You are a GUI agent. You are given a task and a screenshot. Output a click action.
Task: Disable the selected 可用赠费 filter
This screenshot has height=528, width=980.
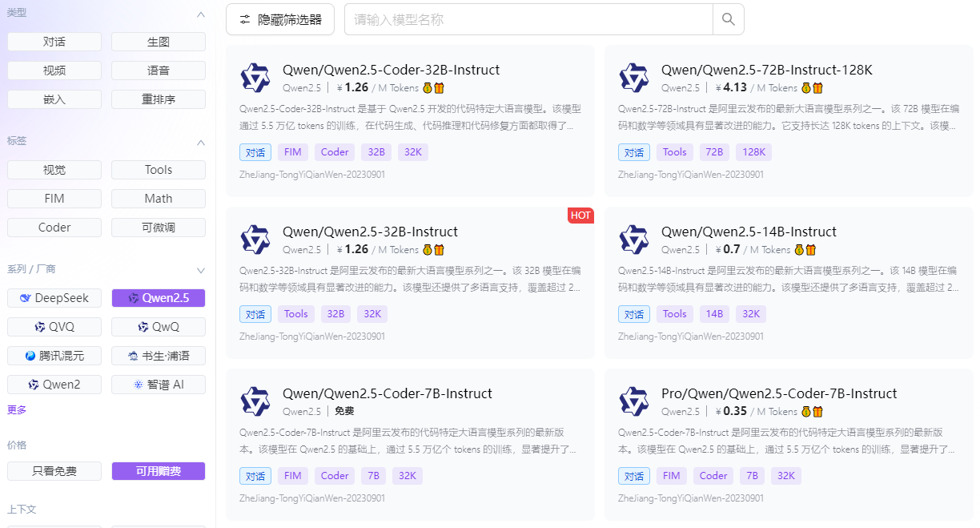pyautogui.click(x=158, y=470)
